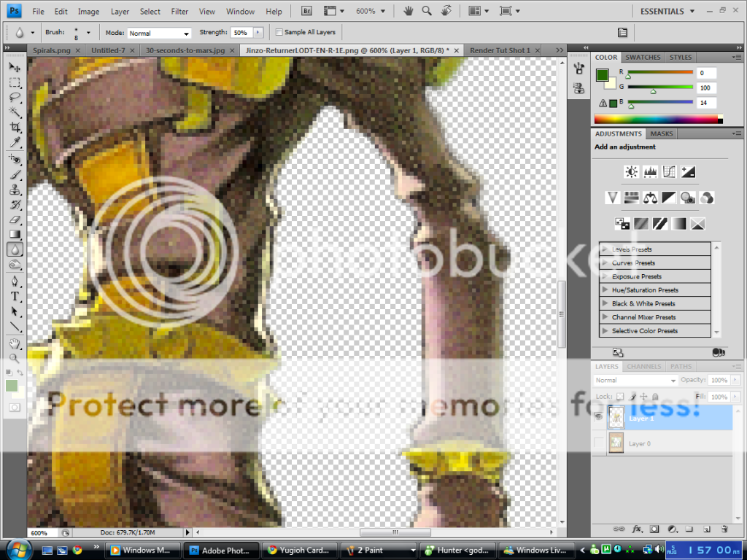The image size is (747, 560).
Task: Open the Filter menu
Action: [179, 11]
